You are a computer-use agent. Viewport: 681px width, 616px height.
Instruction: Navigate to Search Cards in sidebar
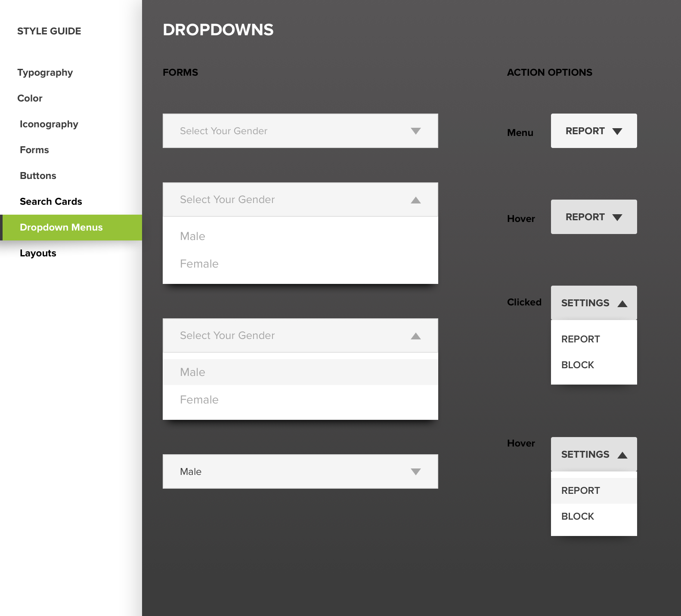tap(51, 201)
